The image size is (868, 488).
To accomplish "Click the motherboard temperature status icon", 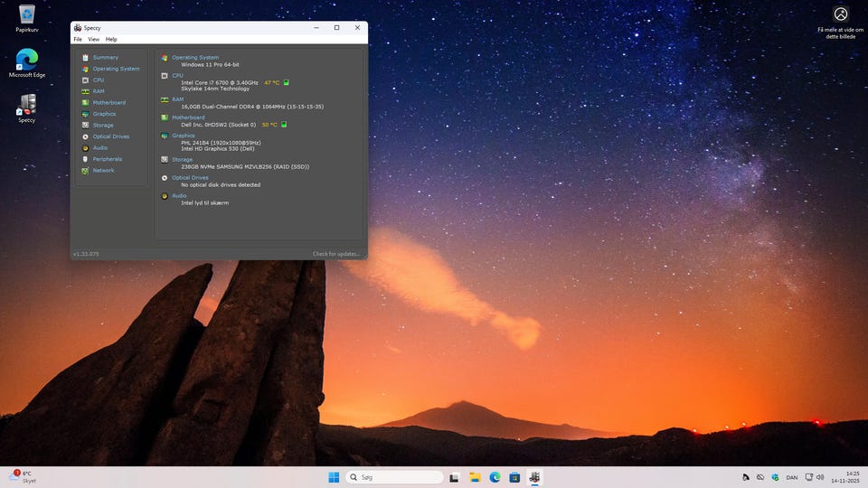I will 283,125.
